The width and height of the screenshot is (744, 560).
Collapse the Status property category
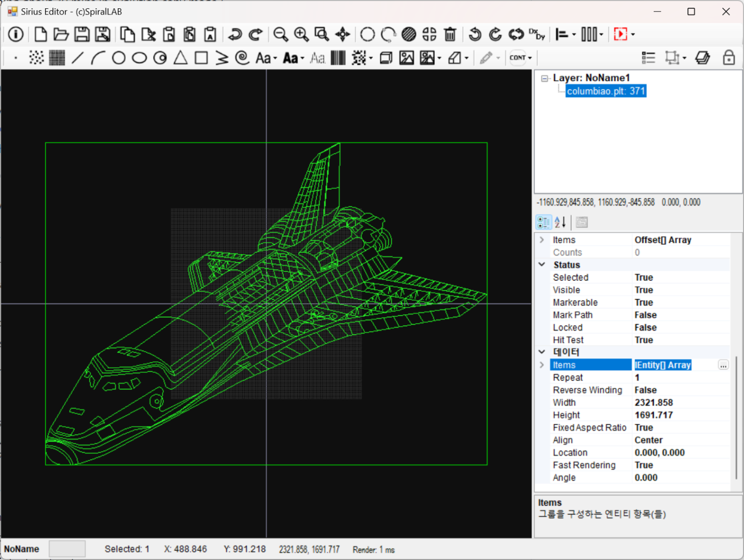pos(542,264)
